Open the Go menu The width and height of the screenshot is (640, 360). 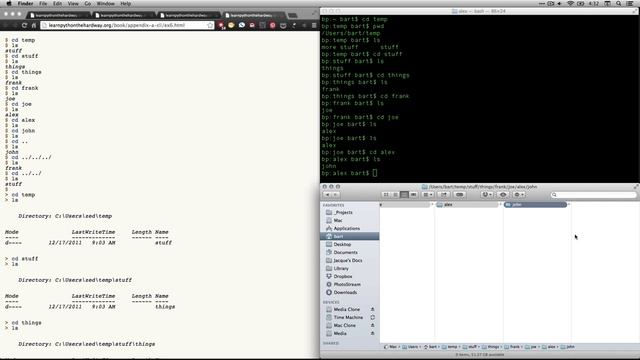[x=88, y=3]
